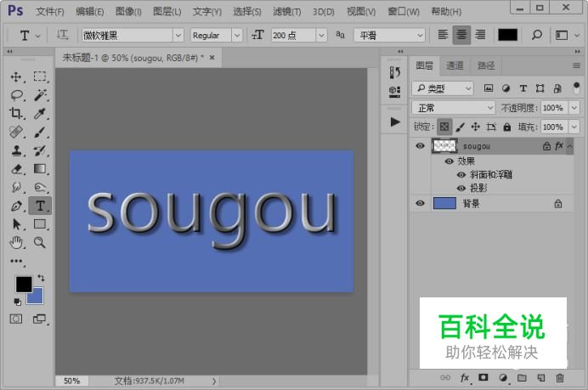Select the Crop tool
The image size is (588, 390).
pos(16,113)
